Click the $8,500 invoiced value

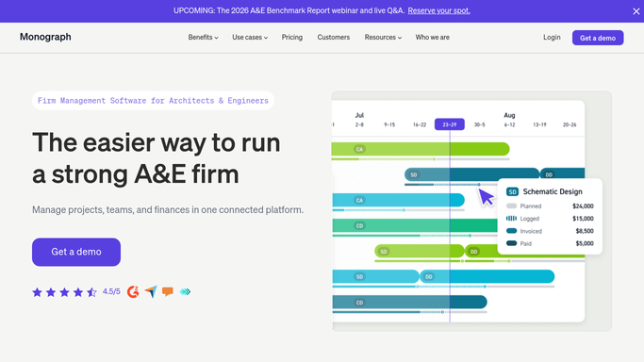585,231
